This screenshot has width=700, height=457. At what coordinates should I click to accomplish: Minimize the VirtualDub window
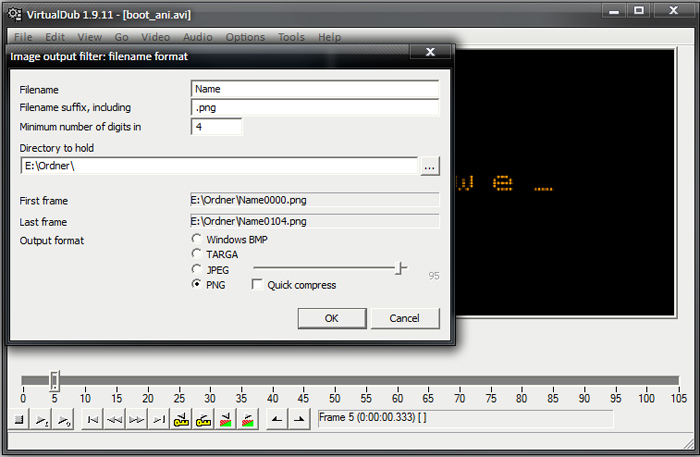click(614, 11)
